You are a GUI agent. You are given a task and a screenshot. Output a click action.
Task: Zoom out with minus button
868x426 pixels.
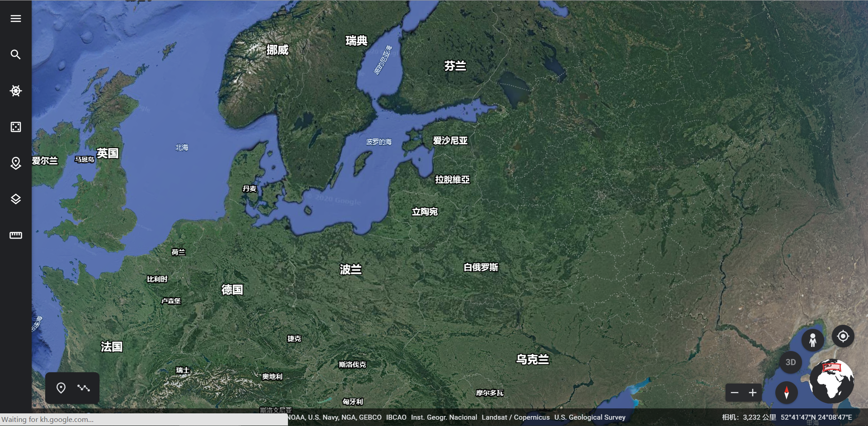point(735,393)
